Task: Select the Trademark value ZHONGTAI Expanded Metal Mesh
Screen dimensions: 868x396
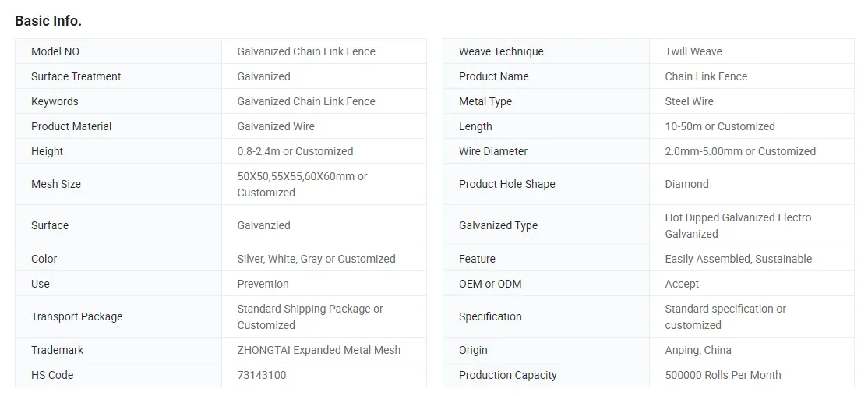Action: point(319,350)
